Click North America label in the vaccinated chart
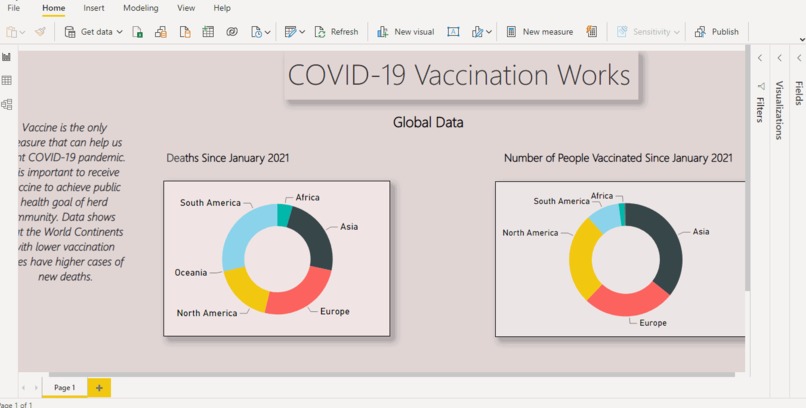The width and height of the screenshot is (806, 408). coord(530,233)
